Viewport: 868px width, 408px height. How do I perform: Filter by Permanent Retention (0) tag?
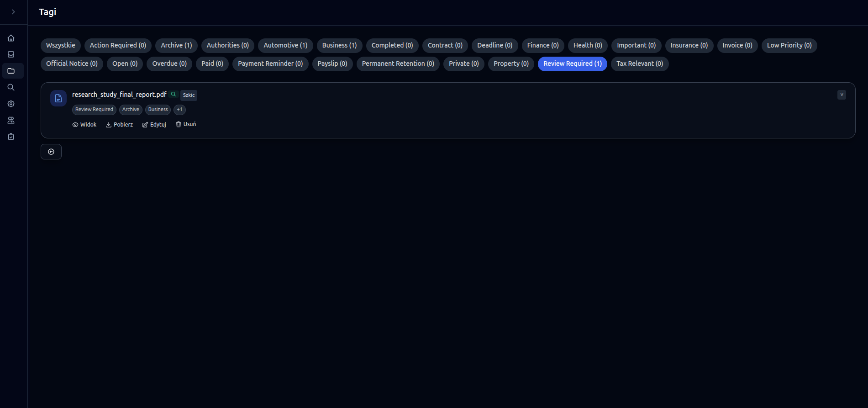[x=398, y=64]
